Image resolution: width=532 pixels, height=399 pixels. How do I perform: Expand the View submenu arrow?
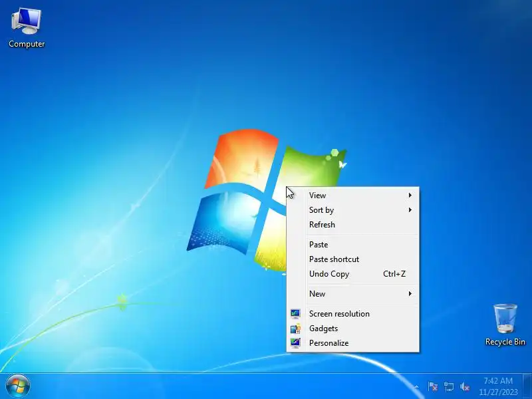pyautogui.click(x=410, y=195)
